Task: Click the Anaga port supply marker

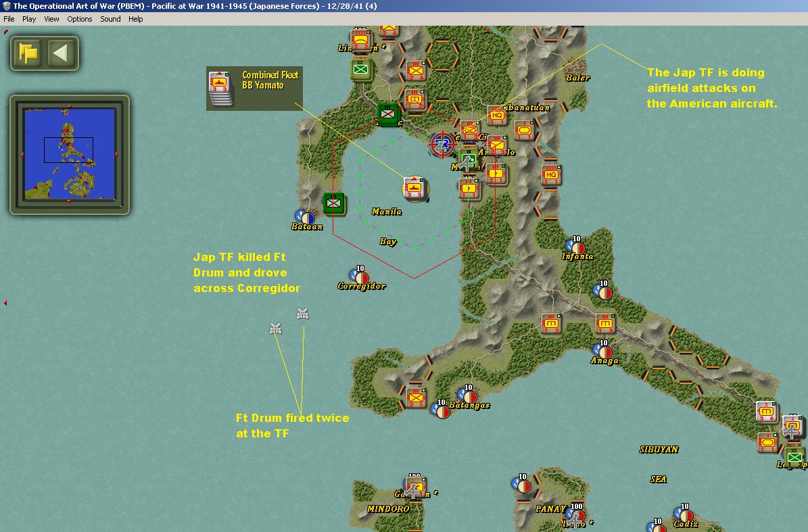Action: tap(602, 351)
